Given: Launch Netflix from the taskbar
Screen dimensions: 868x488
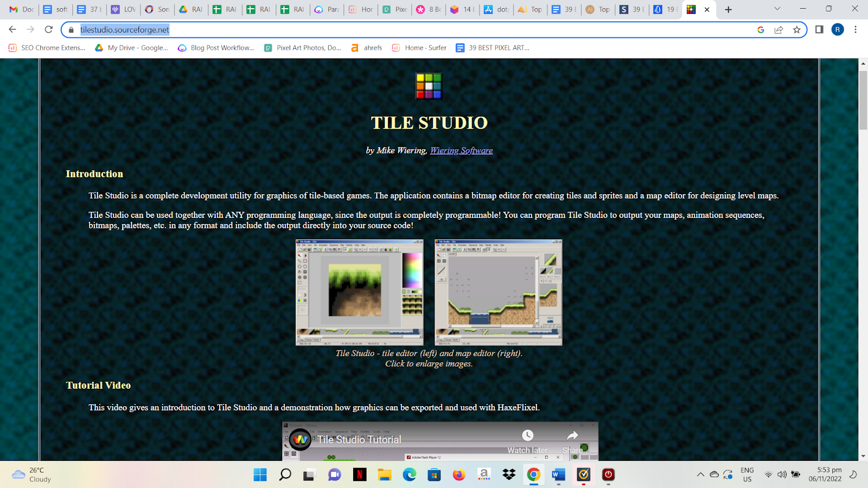Looking at the screenshot, I should pyautogui.click(x=360, y=475).
